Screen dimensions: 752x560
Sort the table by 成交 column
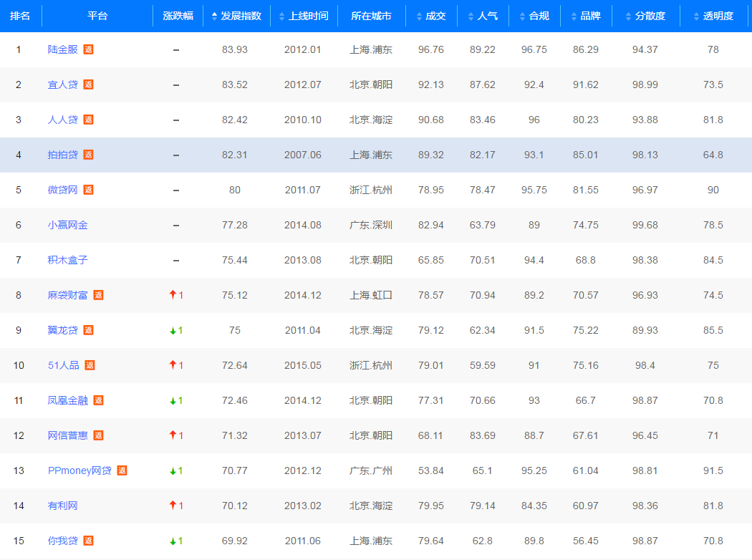tap(430, 16)
